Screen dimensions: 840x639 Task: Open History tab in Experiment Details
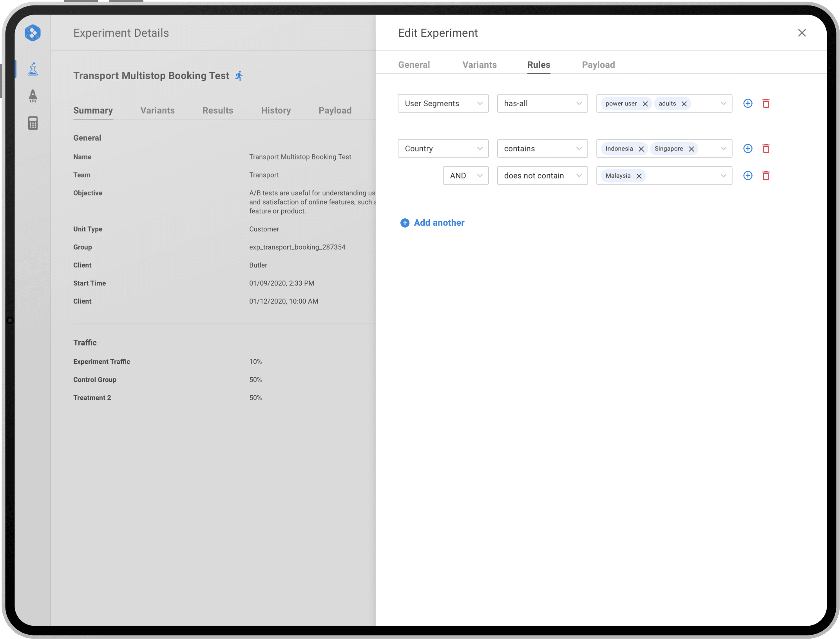click(276, 110)
